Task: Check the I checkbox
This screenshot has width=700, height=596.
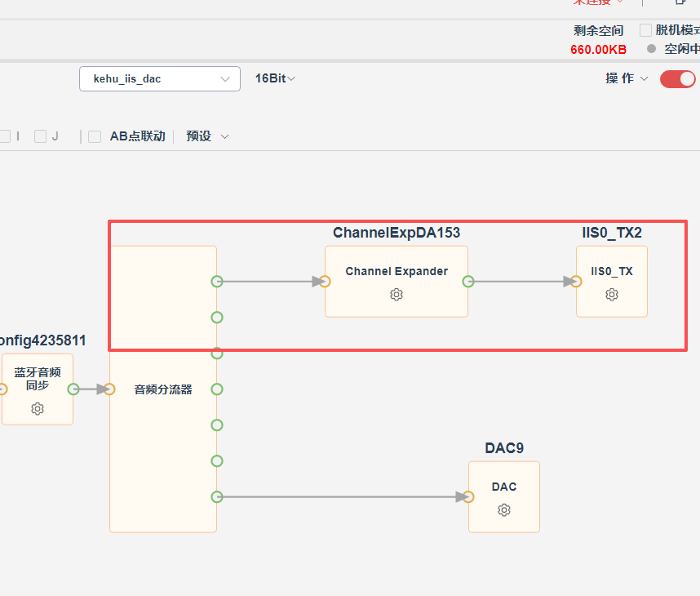Action: pyautogui.click(x=5, y=136)
